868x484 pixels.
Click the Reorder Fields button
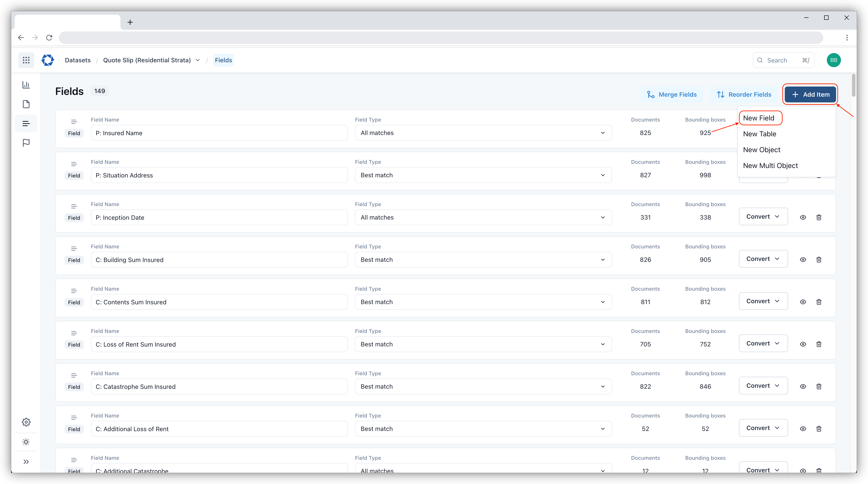click(x=744, y=95)
